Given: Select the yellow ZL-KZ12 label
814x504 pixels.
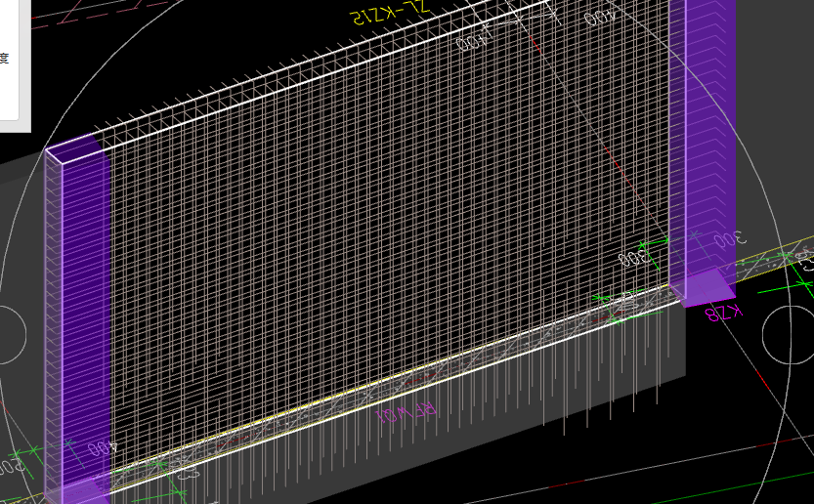Looking at the screenshot, I should pyautogui.click(x=391, y=13).
